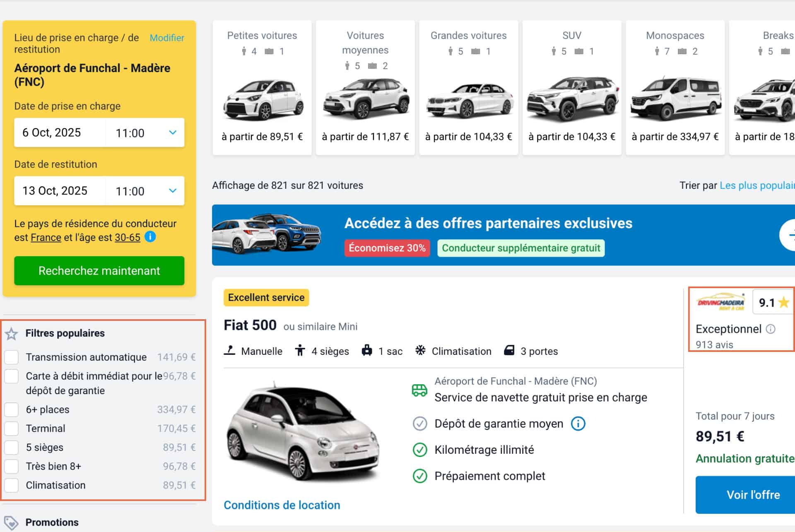Click the Climatisation snowflake icon
This screenshot has height=532, width=795.
pos(420,350)
